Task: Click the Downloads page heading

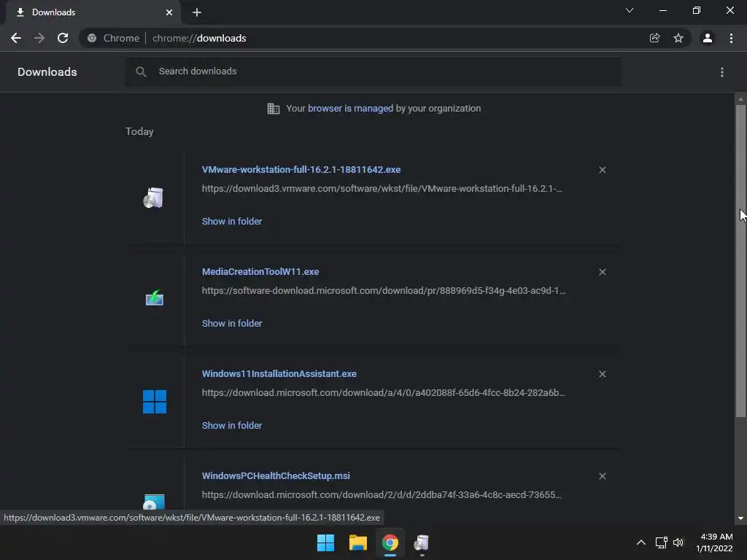Action: coord(47,72)
